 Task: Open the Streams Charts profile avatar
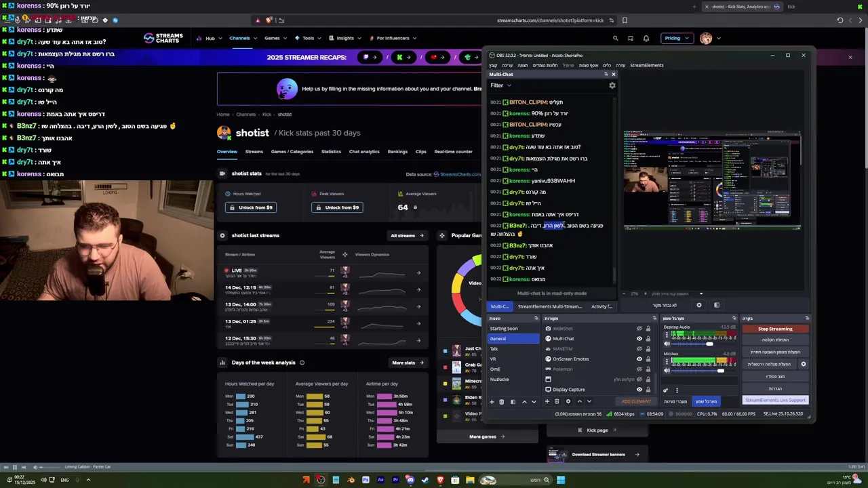tap(706, 39)
